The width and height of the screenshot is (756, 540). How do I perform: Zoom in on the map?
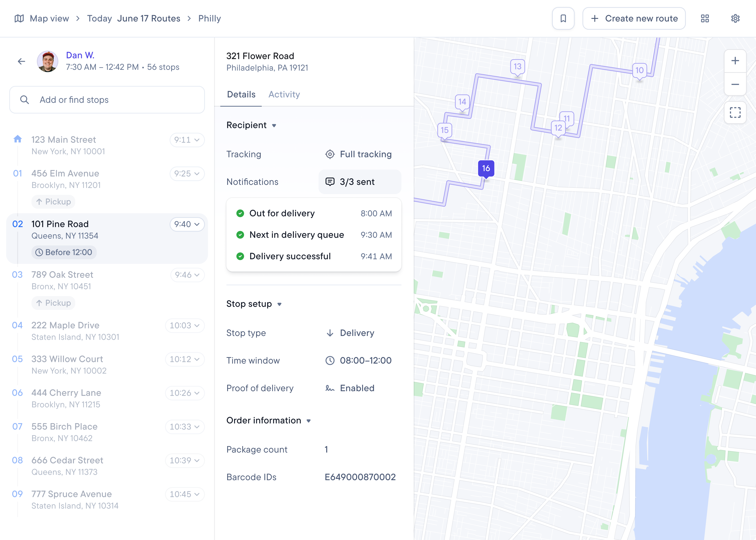(x=735, y=61)
